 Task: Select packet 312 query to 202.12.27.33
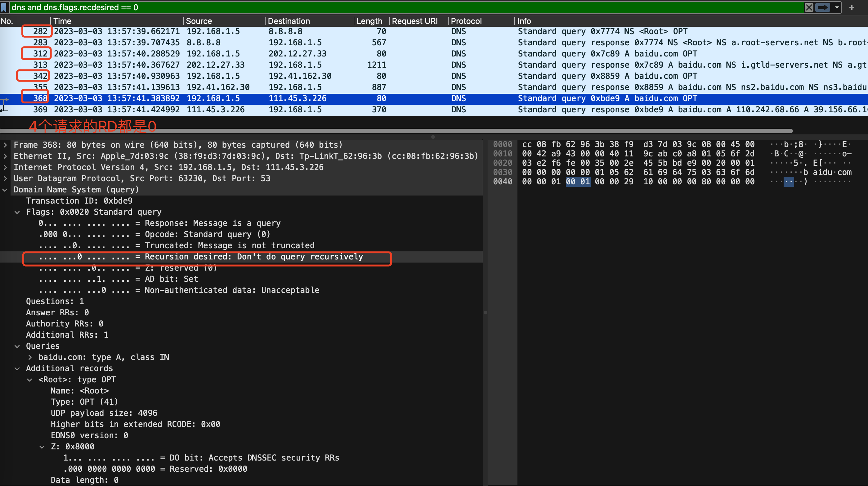tap(434, 54)
